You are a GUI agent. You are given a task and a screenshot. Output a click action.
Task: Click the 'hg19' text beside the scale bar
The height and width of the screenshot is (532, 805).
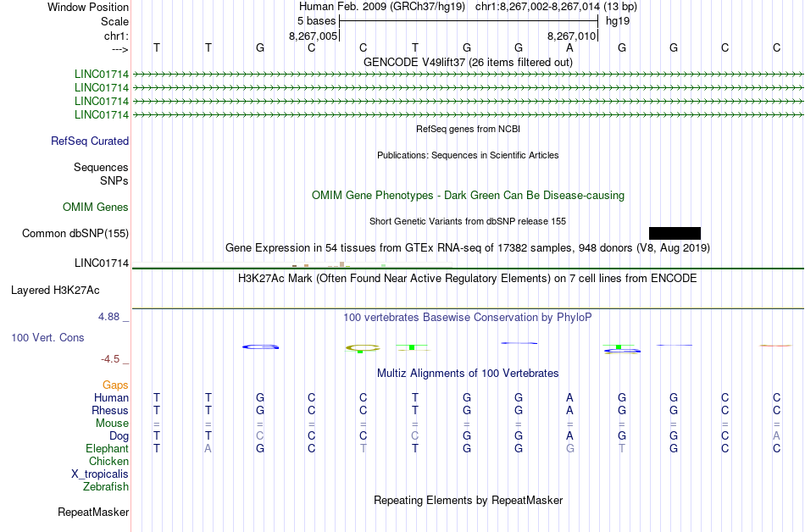pyautogui.click(x=618, y=21)
